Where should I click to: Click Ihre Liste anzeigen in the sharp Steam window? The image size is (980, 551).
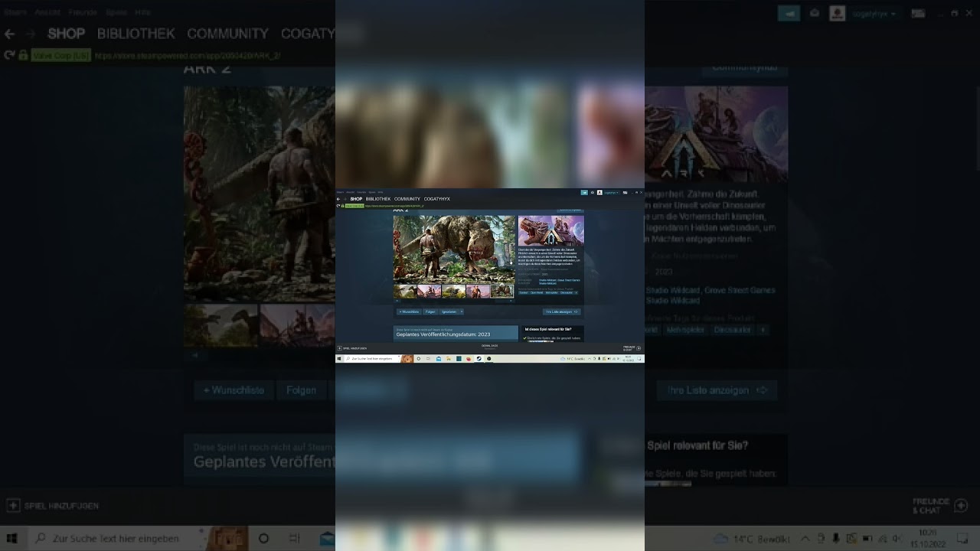(x=562, y=311)
